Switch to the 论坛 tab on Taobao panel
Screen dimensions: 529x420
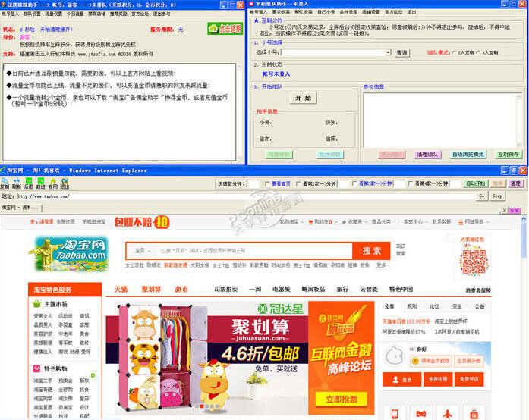pyautogui.click(x=435, y=306)
